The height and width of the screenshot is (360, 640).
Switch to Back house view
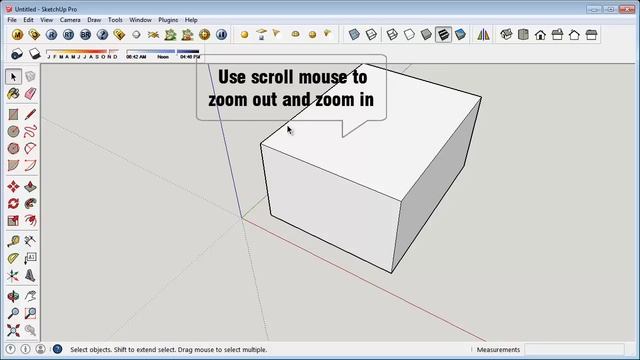(574, 35)
